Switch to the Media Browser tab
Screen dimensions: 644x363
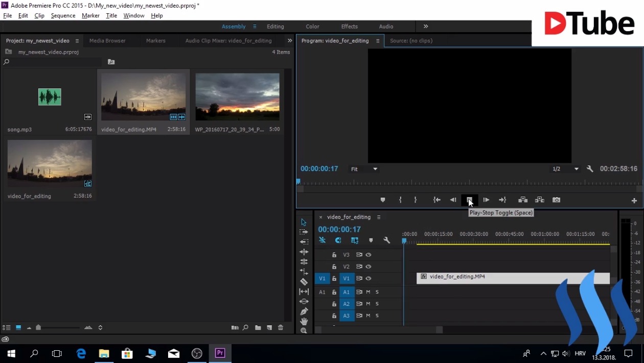(x=107, y=41)
